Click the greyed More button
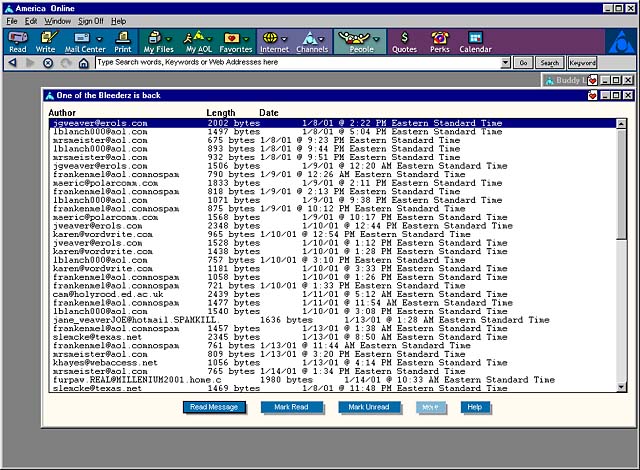Screen dimensions: 640x470 point(431,407)
